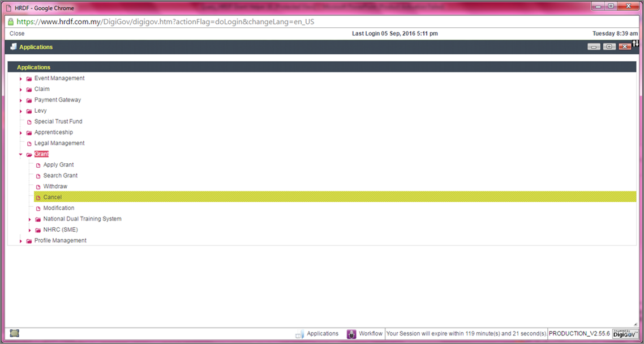
Task: Click the Search Grant document icon
Action: (38, 176)
